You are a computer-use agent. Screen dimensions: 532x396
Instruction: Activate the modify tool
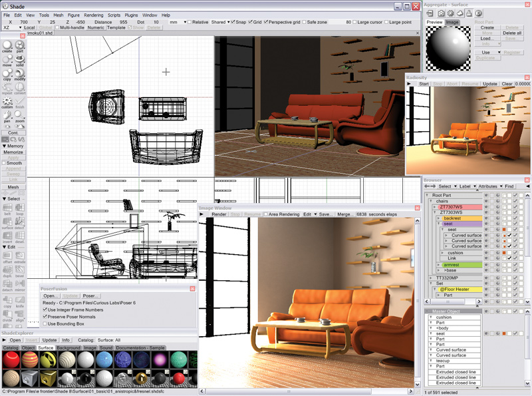pyautogui.click(x=20, y=75)
